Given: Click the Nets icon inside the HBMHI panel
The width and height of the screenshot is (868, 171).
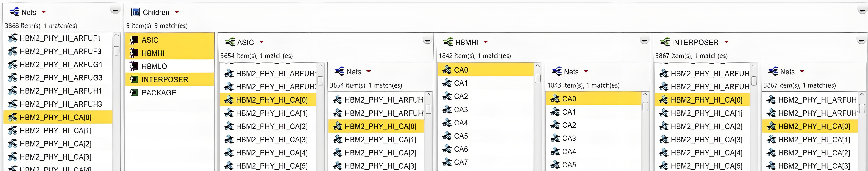Looking at the screenshot, I should [x=557, y=71].
